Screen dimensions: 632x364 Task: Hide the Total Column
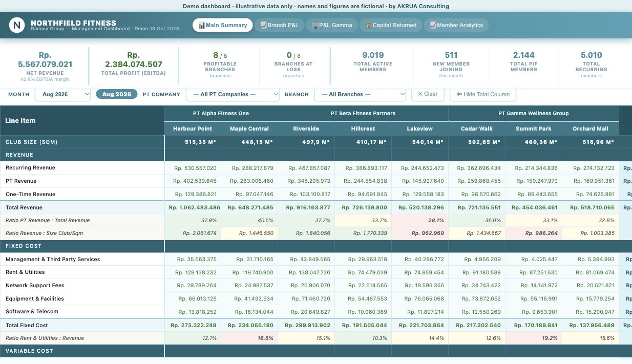[483, 94]
